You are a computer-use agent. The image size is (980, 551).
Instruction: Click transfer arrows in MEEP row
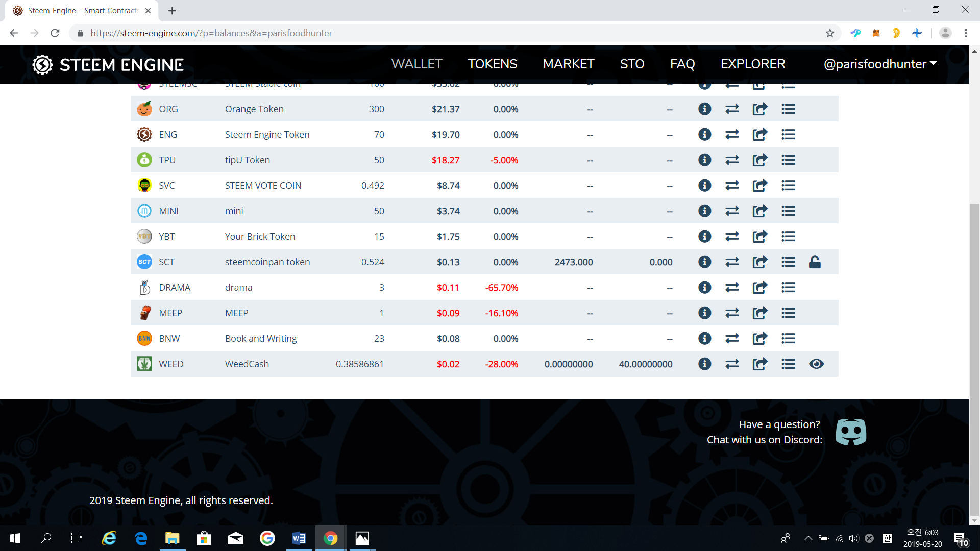pyautogui.click(x=732, y=313)
